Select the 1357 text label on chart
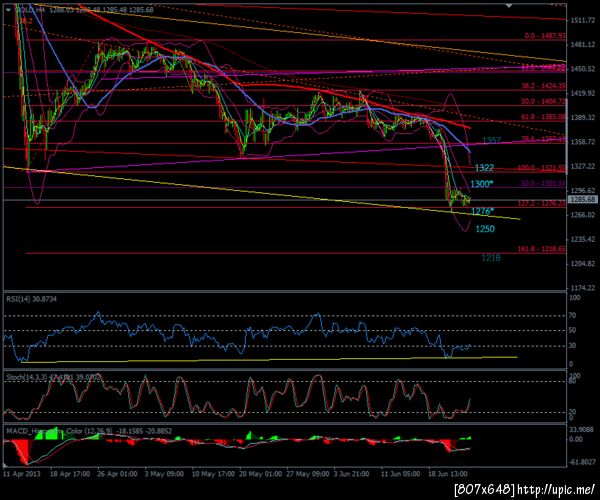This screenshot has width=600, height=500. [491, 140]
